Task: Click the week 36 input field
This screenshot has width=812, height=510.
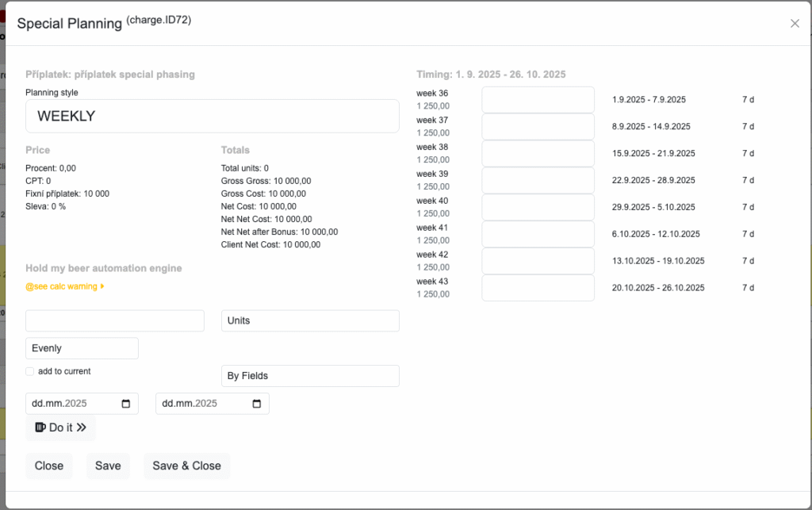Action: (538, 100)
